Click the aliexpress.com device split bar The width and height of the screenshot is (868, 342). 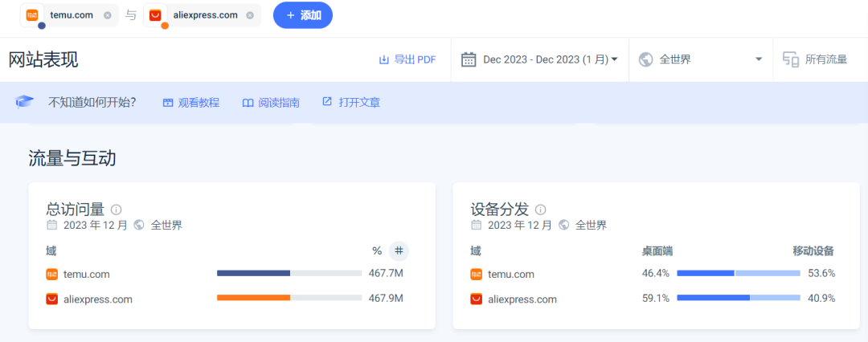739,298
